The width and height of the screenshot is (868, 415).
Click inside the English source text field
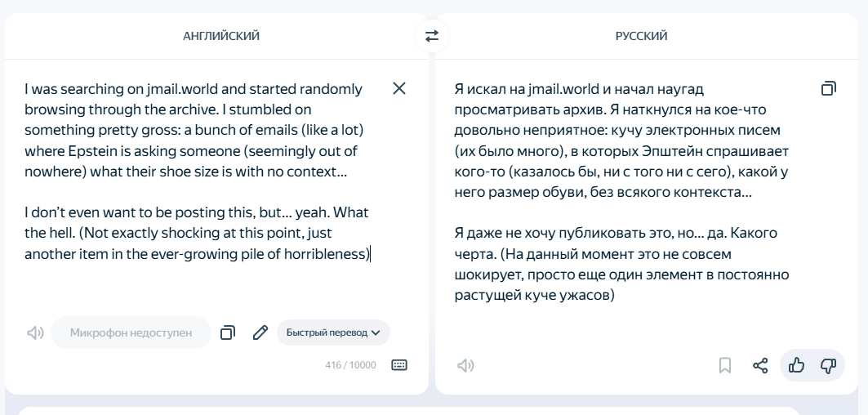click(x=196, y=172)
